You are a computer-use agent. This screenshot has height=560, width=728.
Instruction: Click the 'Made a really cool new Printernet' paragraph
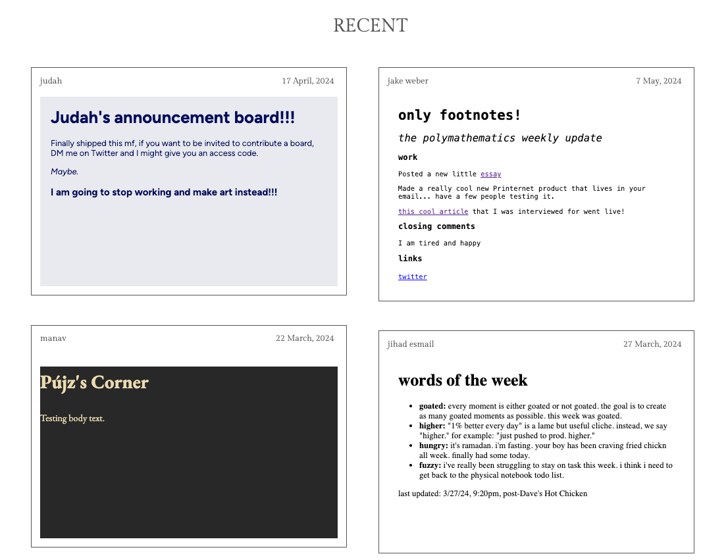[x=522, y=192]
